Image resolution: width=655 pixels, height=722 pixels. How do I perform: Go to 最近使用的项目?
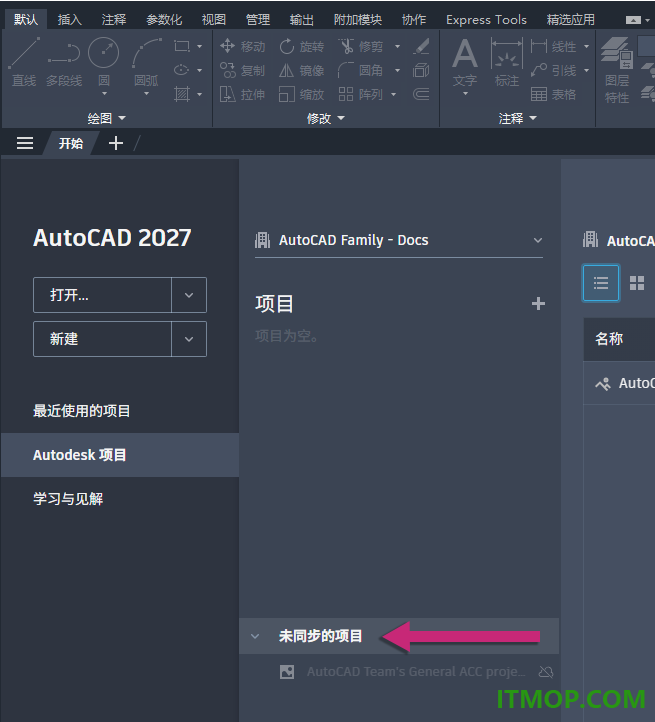82,411
